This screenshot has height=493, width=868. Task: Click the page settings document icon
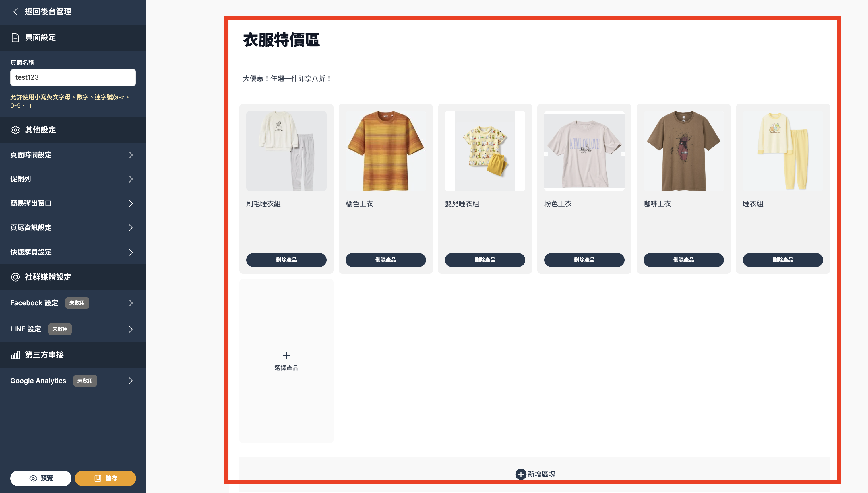[15, 38]
